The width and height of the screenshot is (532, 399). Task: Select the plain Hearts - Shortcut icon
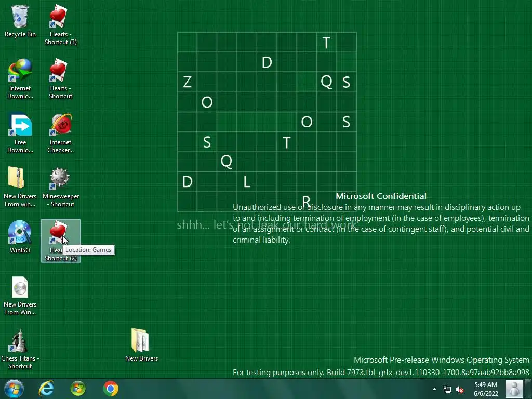click(60, 79)
